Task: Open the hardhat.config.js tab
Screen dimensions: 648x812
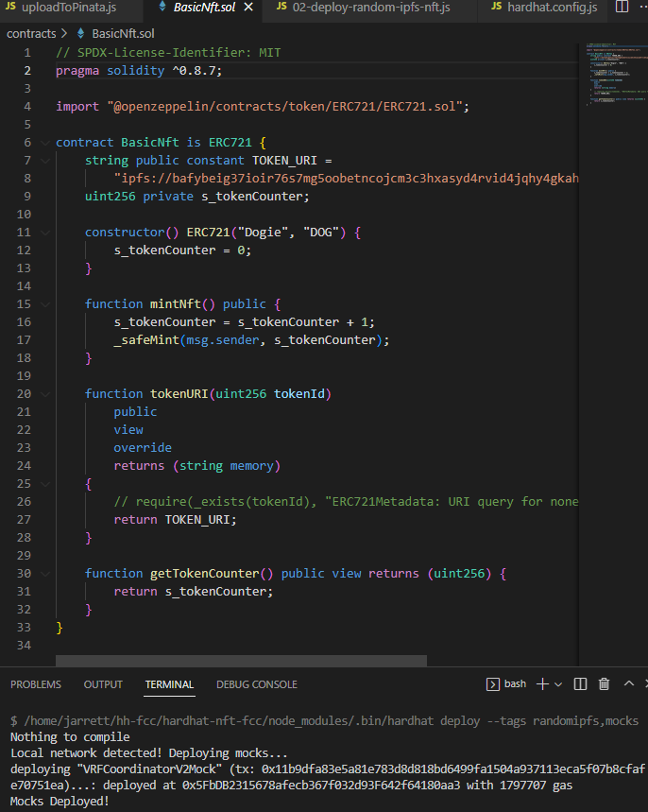Action: pos(542,8)
